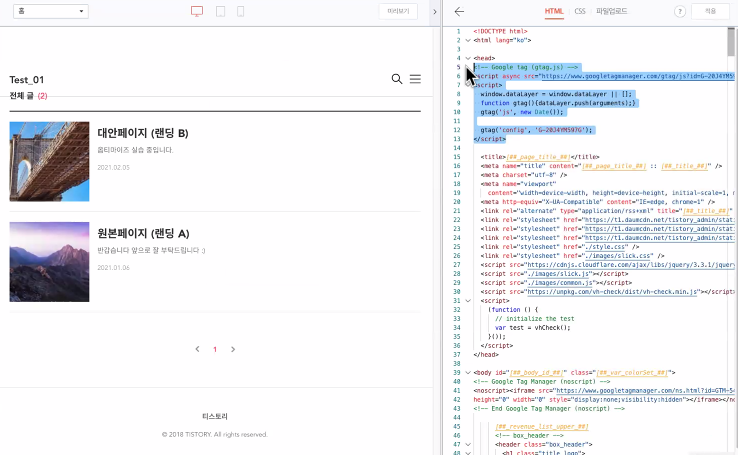Select the mobile phone preview icon
Image resolution: width=738 pixels, height=455 pixels.
tap(241, 11)
